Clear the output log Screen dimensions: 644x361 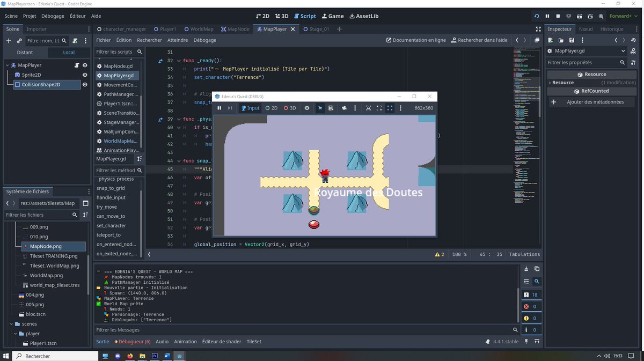pyautogui.click(x=526, y=269)
